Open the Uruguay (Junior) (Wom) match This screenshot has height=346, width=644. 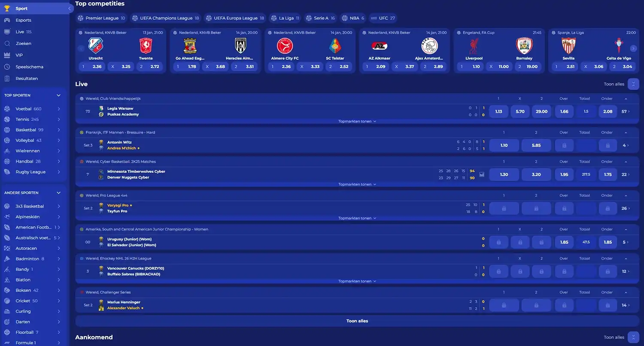click(132, 242)
